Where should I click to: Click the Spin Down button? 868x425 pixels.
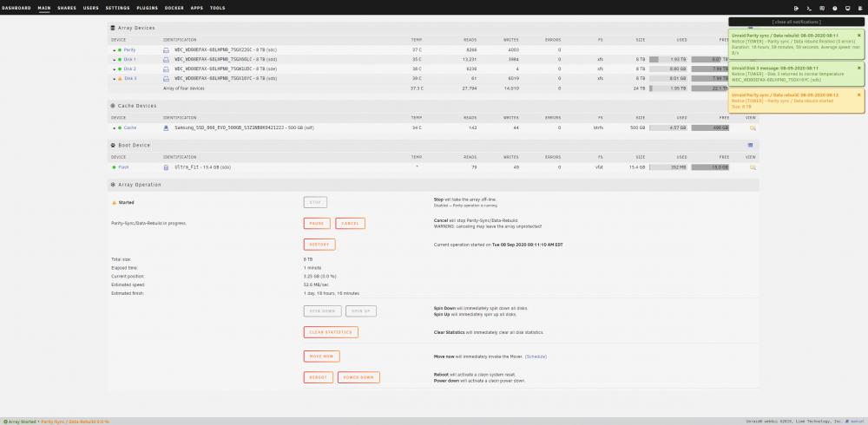(x=322, y=311)
